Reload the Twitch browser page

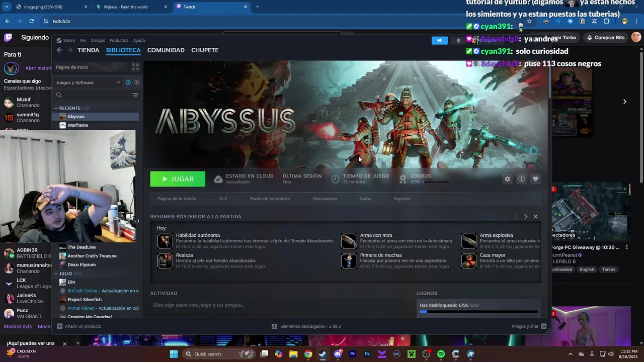(31, 21)
